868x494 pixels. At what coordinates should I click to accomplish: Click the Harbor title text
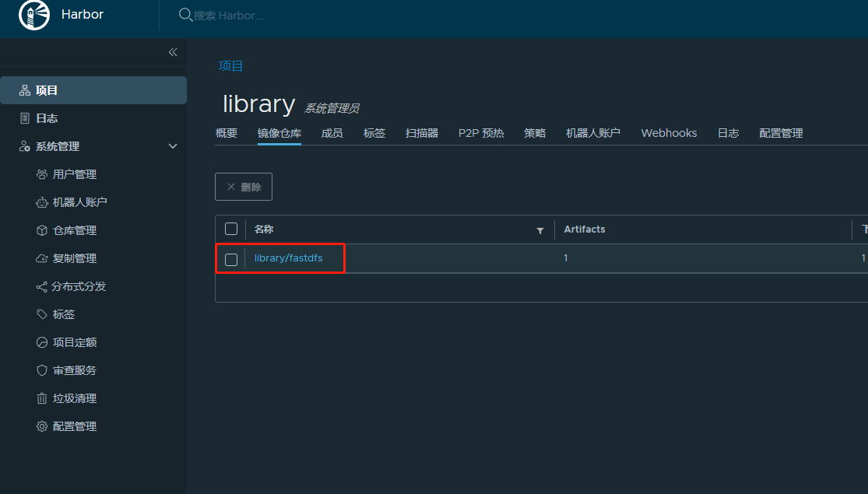click(x=83, y=14)
